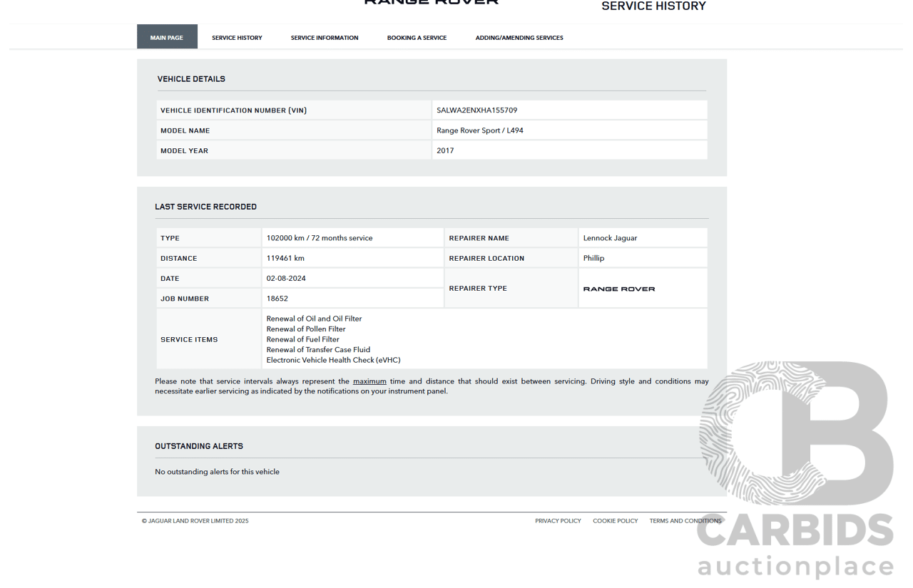Click the job number value 18652
The image size is (913, 588).
[x=277, y=299]
